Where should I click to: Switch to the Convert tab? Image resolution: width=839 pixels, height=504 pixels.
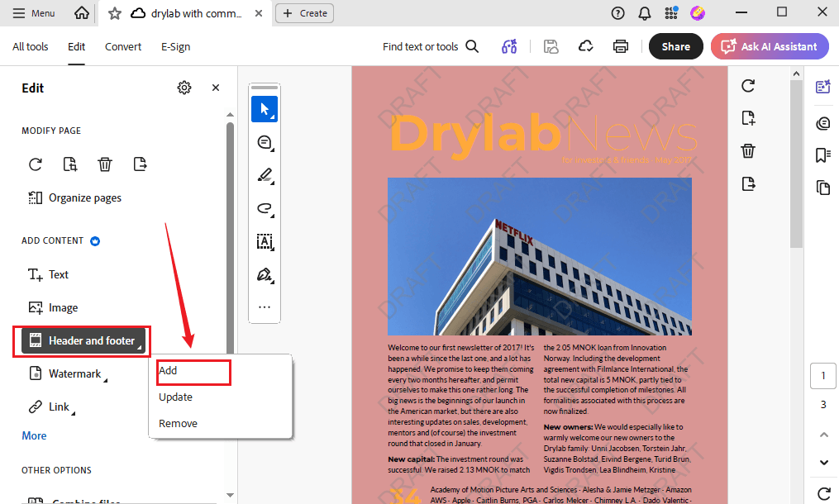point(123,46)
